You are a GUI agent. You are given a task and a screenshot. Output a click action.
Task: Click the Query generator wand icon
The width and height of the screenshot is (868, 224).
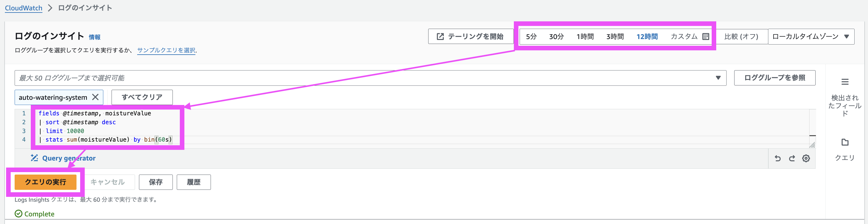[x=34, y=158]
